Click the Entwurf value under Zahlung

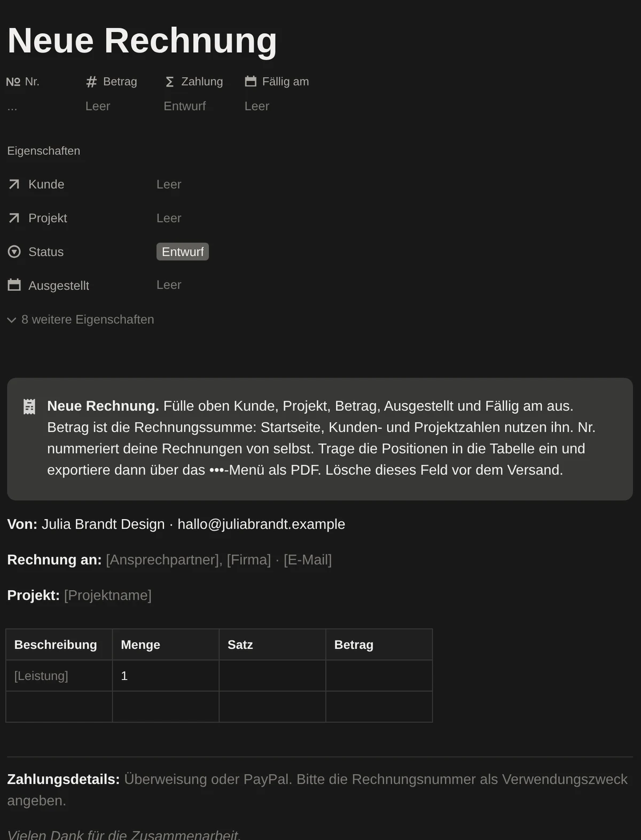185,106
